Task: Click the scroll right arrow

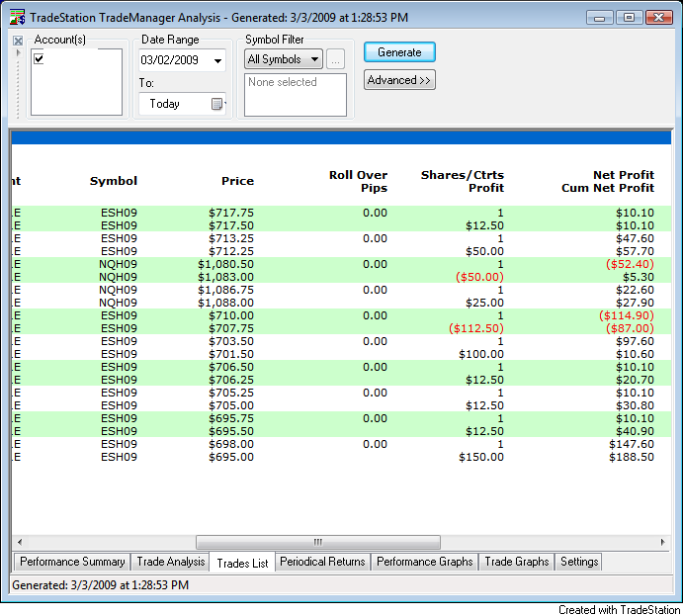Action: click(x=662, y=543)
